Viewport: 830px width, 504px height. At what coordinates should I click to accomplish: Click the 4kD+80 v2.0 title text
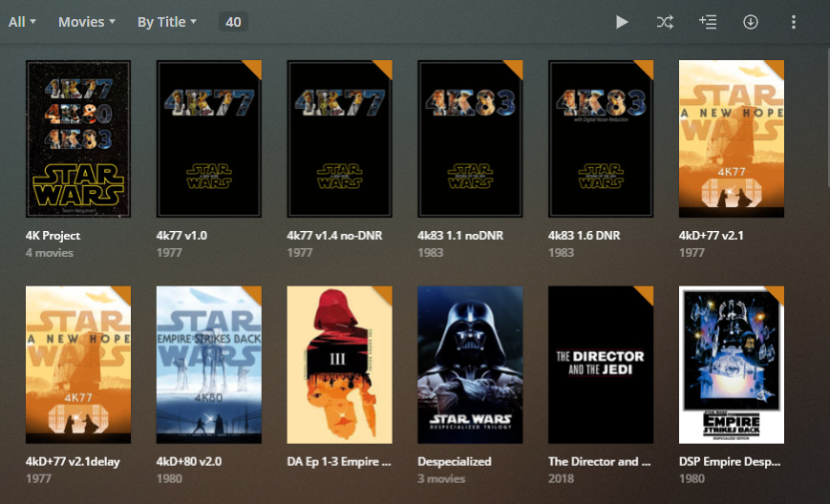189,462
